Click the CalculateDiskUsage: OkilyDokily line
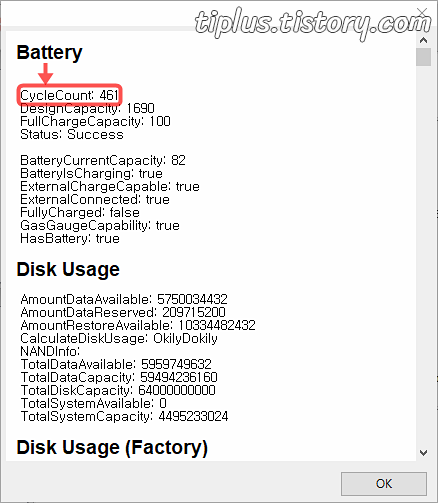The image size is (438, 503). [x=119, y=338]
